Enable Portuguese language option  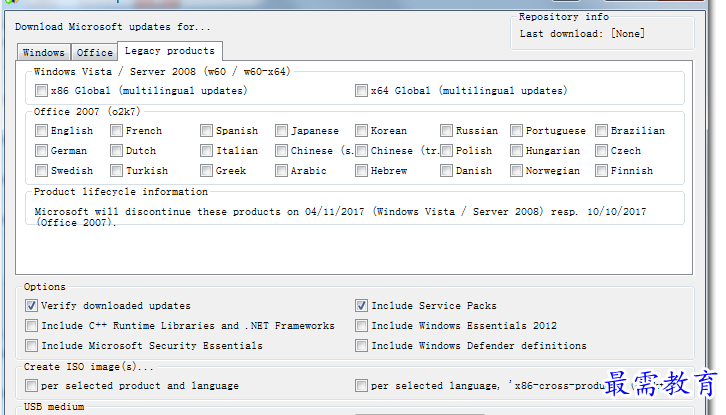click(x=516, y=131)
